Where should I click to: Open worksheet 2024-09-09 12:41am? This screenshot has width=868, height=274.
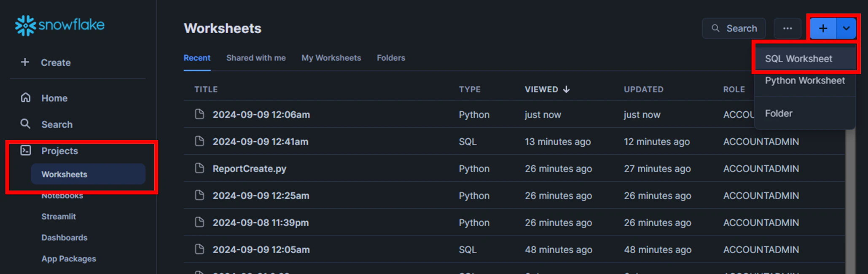pyautogui.click(x=261, y=141)
